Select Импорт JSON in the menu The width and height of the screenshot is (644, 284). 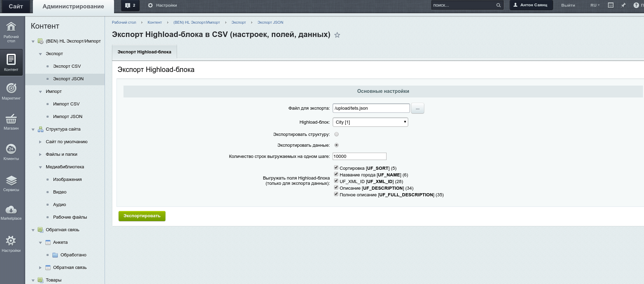[x=68, y=117]
